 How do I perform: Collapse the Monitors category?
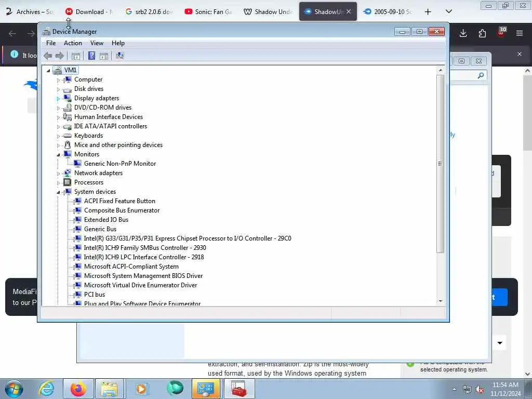point(58,155)
